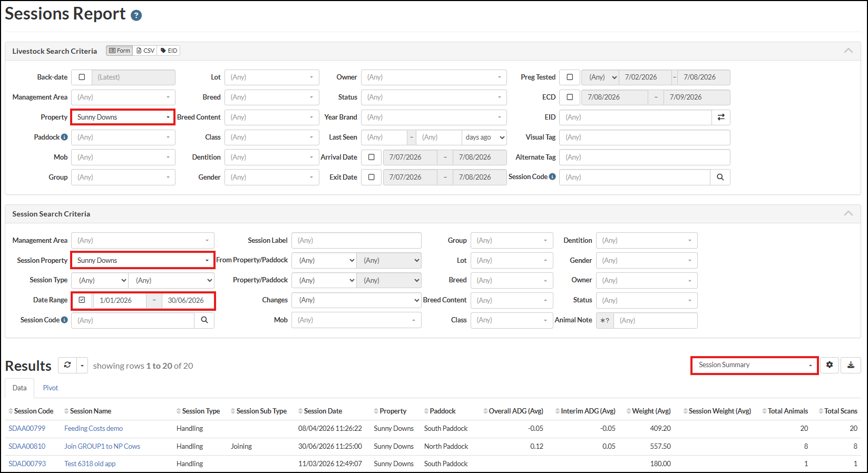Sort by Paddock column
The width and height of the screenshot is (868, 473).
tap(440, 411)
